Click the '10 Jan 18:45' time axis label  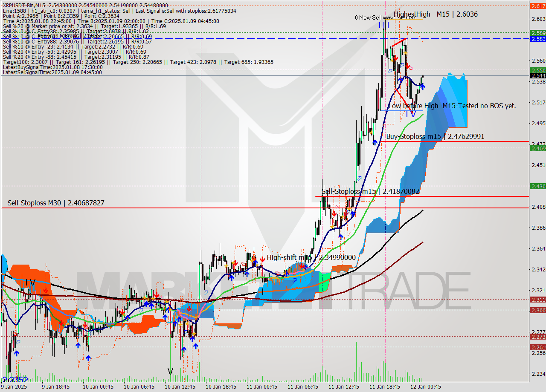(221, 387)
